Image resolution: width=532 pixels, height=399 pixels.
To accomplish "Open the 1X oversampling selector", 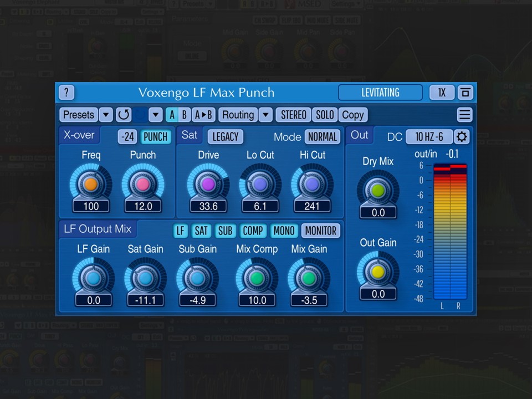I will coord(442,93).
